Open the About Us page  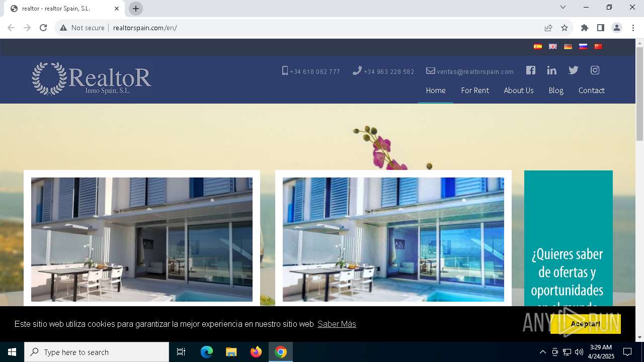pos(519,90)
